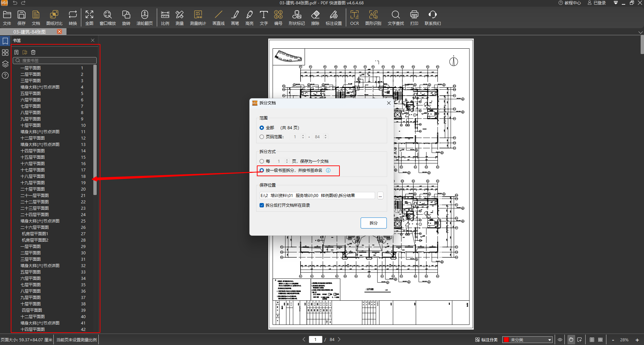Select the 测量 measure tool

tap(180, 17)
